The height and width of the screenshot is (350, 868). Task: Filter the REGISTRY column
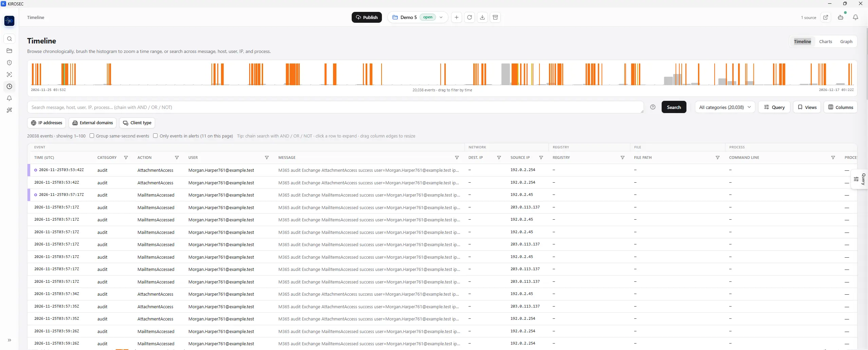point(623,158)
